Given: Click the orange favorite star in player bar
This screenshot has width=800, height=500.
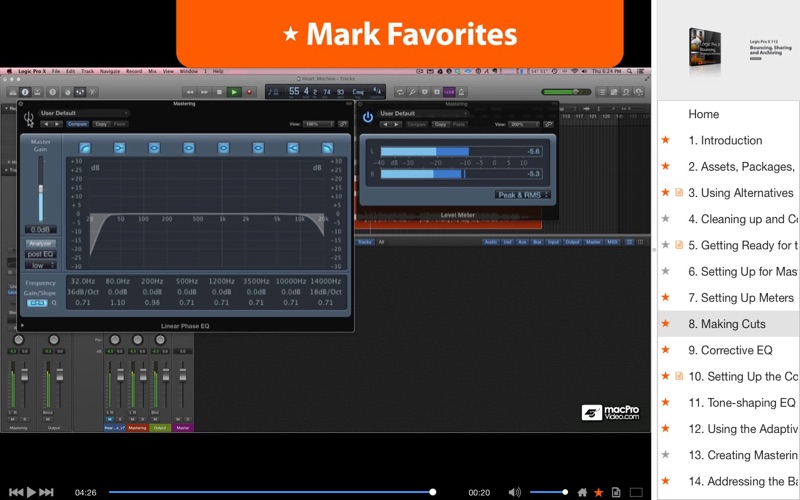Looking at the screenshot, I should 598,492.
